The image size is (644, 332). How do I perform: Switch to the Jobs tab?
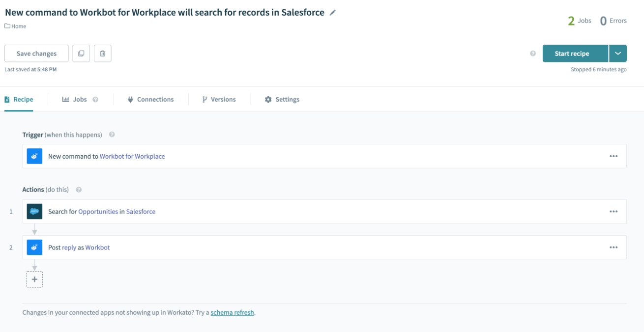tap(75, 99)
